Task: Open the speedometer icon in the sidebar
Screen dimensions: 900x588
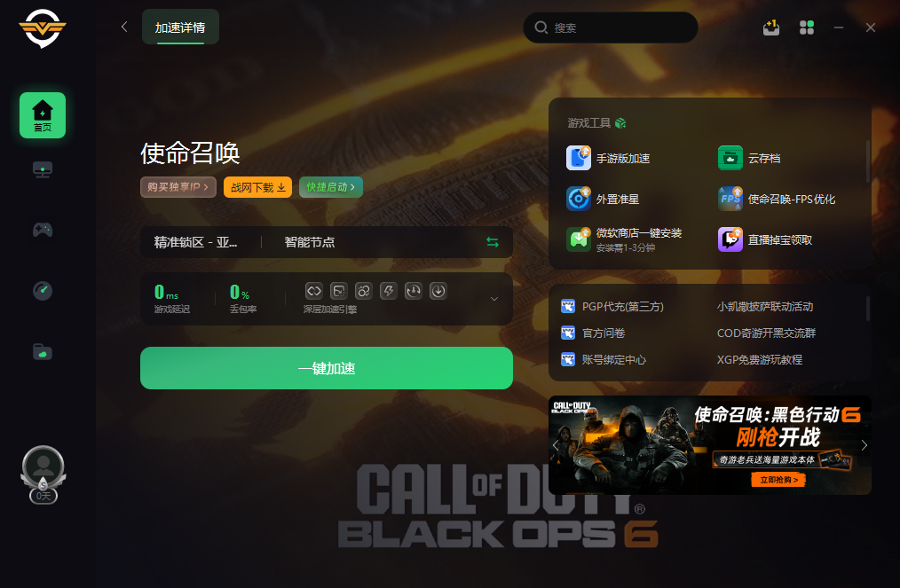Action: click(x=43, y=291)
